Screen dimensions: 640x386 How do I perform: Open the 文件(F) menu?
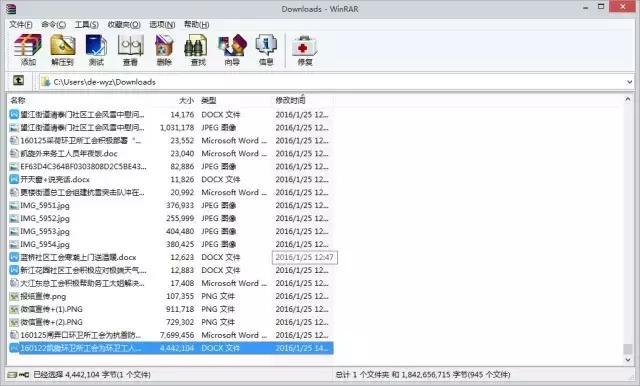[21, 24]
